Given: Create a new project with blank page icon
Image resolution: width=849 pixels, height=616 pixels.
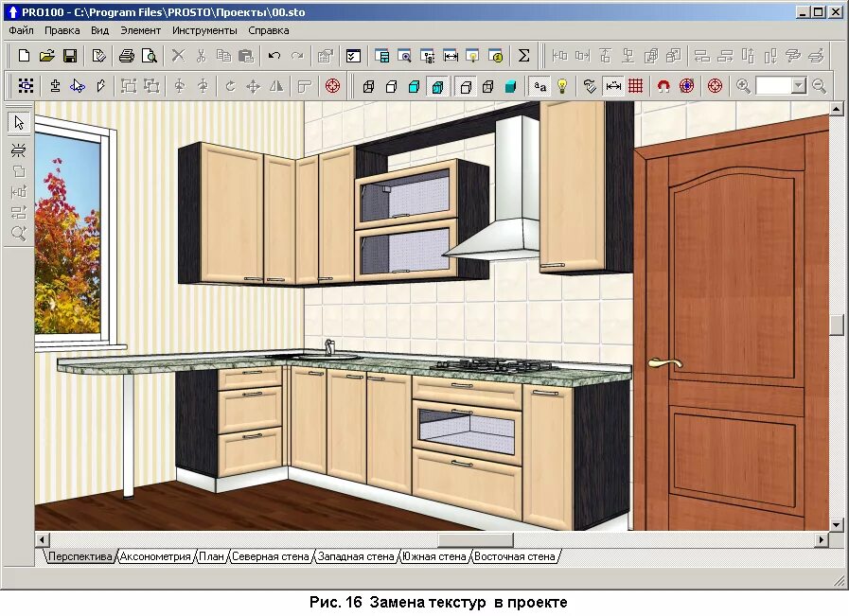Looking at the screenshot, I should pyautogui.click(x=24, y=55).
